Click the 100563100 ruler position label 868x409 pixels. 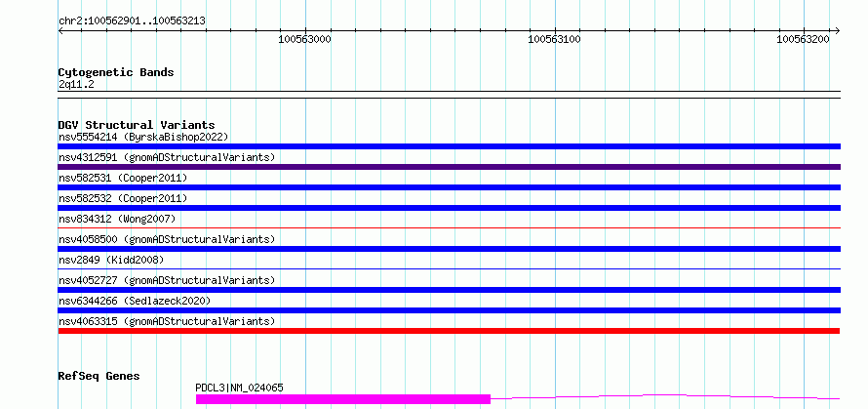(554, 39)
